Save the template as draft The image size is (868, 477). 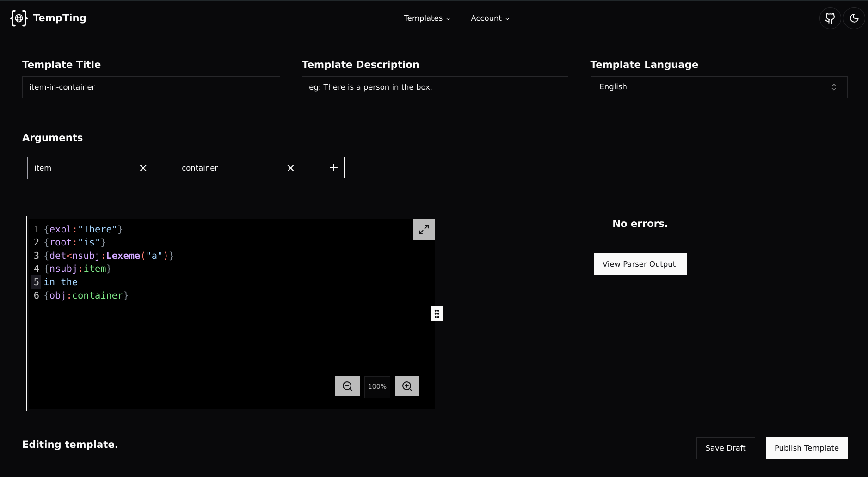pyautogui.click(x=725, y=448)
